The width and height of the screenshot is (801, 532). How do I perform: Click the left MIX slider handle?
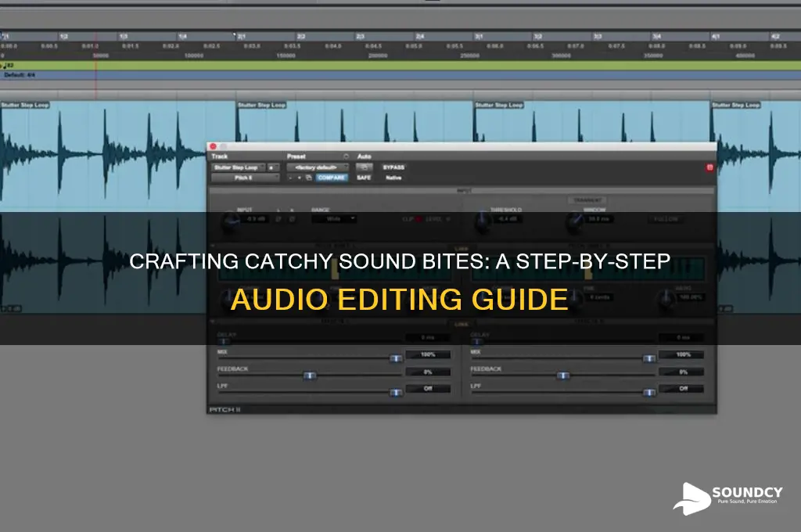point(396,358)
